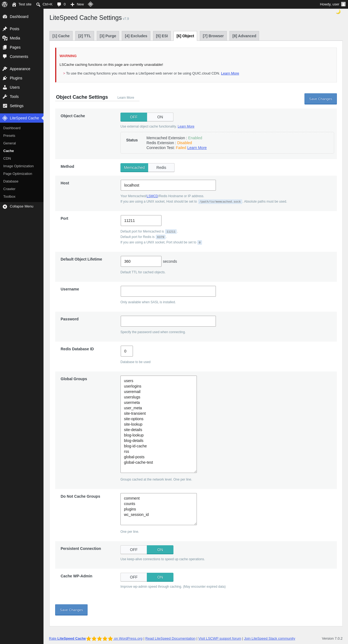
Task: Open the Test site home icon link
Action: [x=14, y=4]
